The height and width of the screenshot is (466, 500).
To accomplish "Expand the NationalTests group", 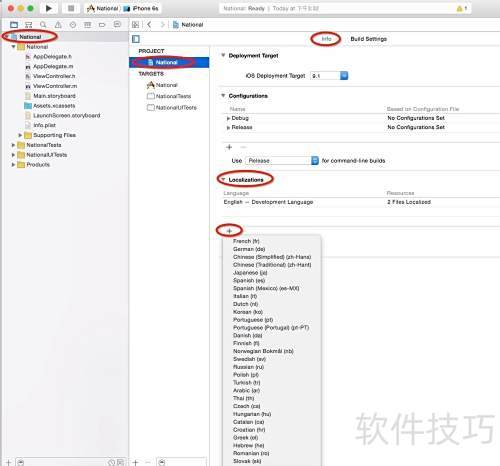I will click(x=13, y=145).
